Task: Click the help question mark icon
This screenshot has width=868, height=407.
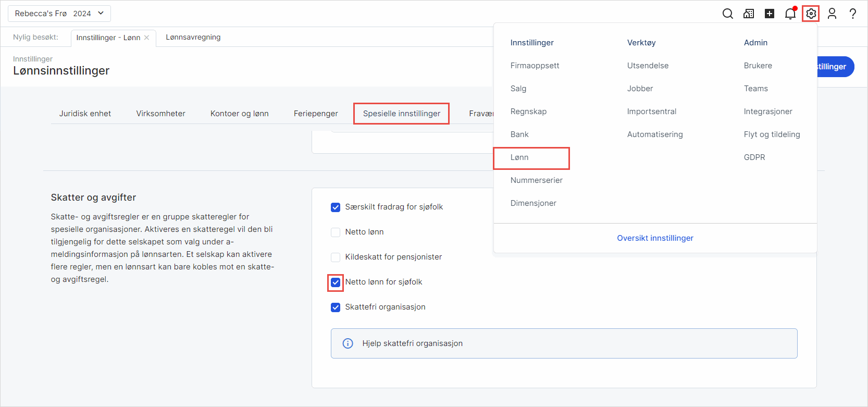Action: 853,14
